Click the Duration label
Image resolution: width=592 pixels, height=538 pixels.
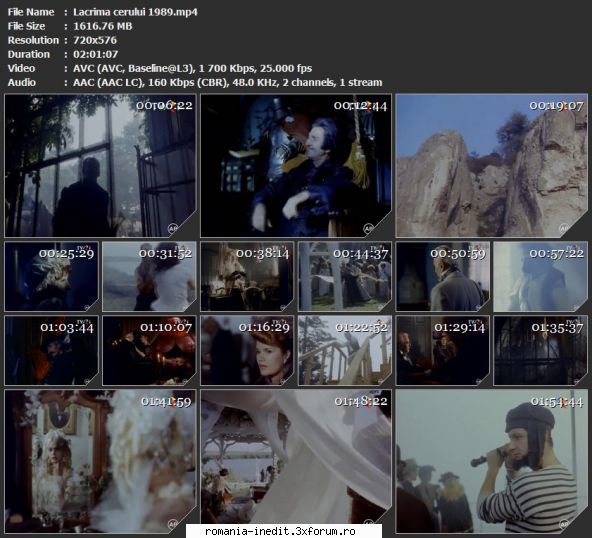[29, 54]
